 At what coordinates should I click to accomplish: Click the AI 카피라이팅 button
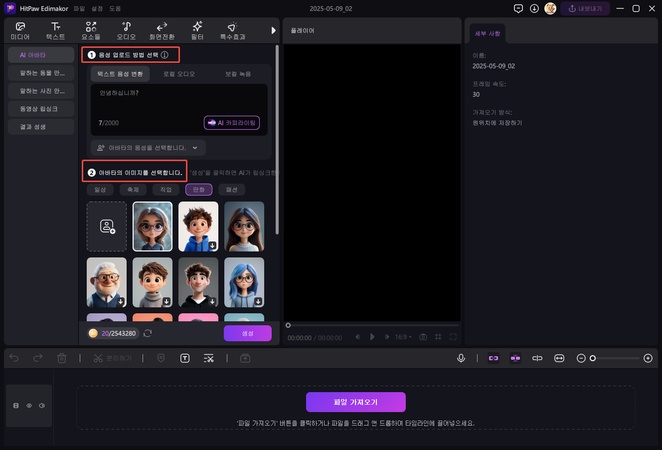pyautogui.click(x=232, y=123)
